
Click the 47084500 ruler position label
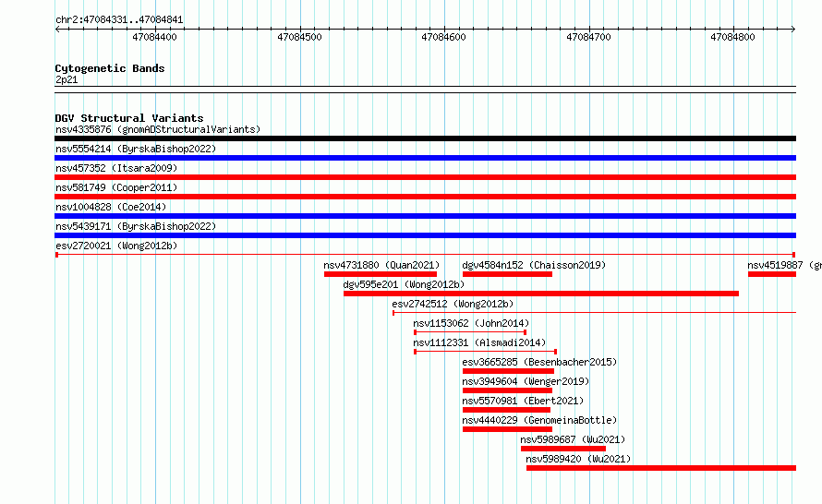[299, 37]
